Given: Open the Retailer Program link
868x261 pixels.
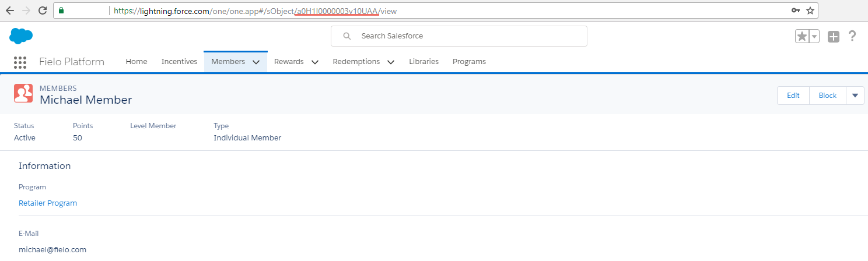Looking at the screenshot, I should click(48, 203).
